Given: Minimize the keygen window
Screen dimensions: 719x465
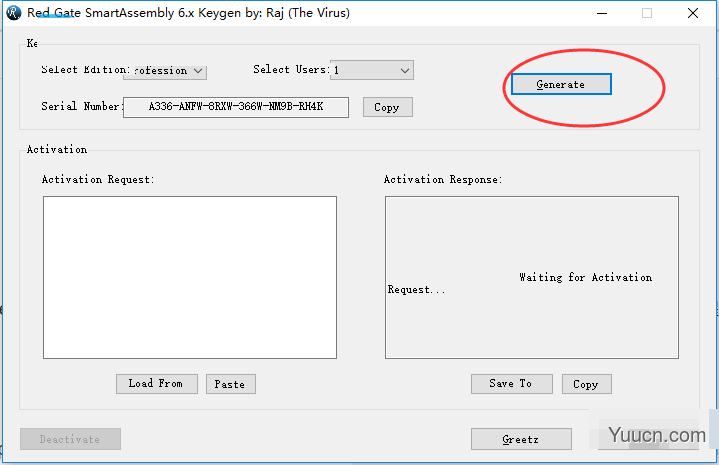Looking at the screenshot, I should pos(602,13).
